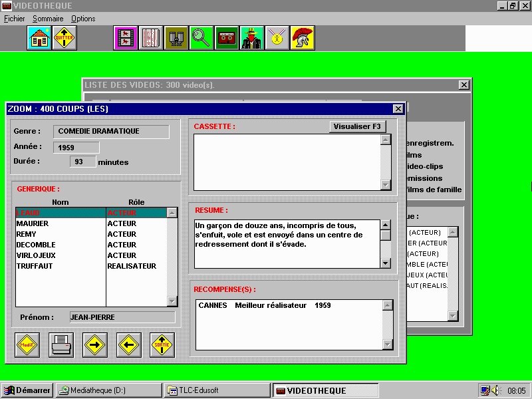The image size is (532, 399).
Task: Go to next record with right arrow
Action: tap(95, 345)
